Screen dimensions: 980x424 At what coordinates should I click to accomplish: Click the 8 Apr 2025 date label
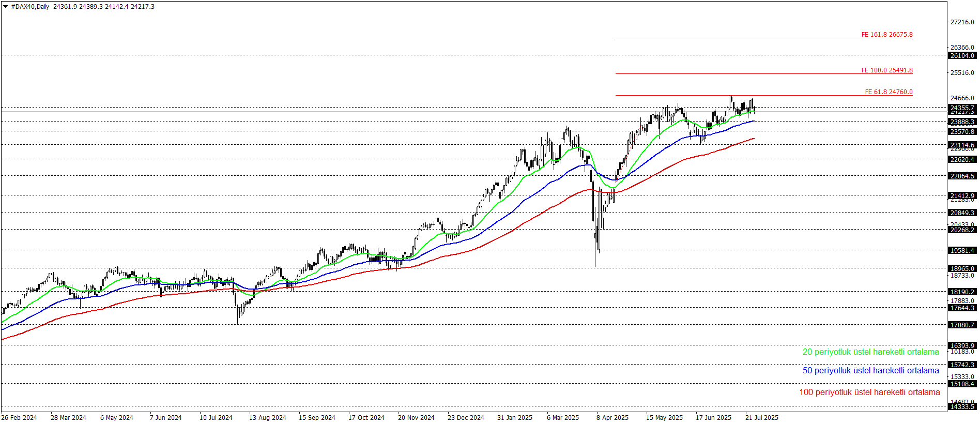[612, 418]
